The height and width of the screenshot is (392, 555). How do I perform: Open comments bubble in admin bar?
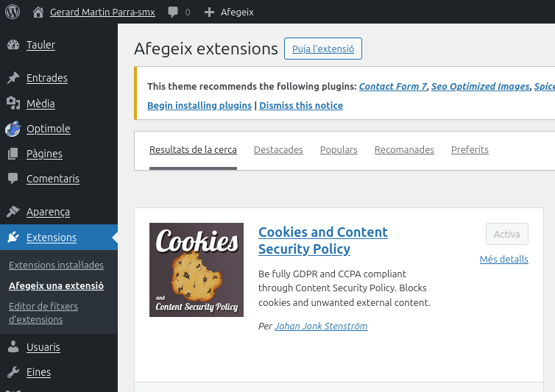173,12
